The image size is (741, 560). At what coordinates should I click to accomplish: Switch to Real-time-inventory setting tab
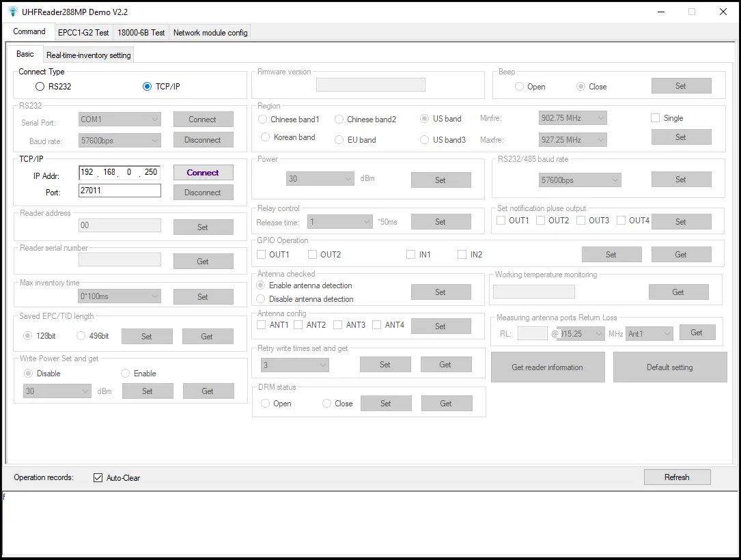click(x=89, y=55)
